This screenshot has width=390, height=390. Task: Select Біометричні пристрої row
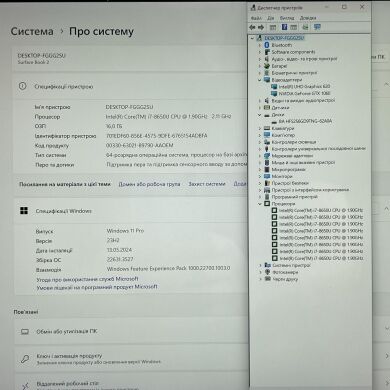pos(294,73)
